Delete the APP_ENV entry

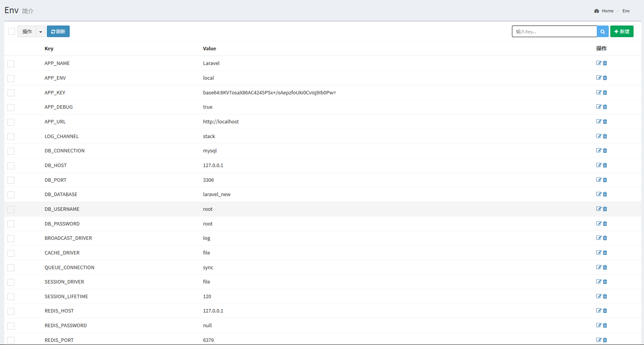tap(605, 78)
